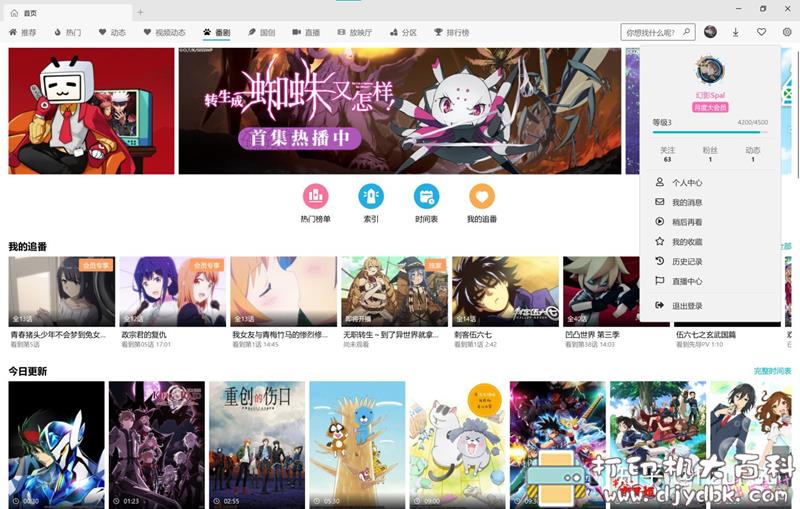Open the 刺客伍六七 anime card
The image size is (800, 509).
tap(506, 302)
